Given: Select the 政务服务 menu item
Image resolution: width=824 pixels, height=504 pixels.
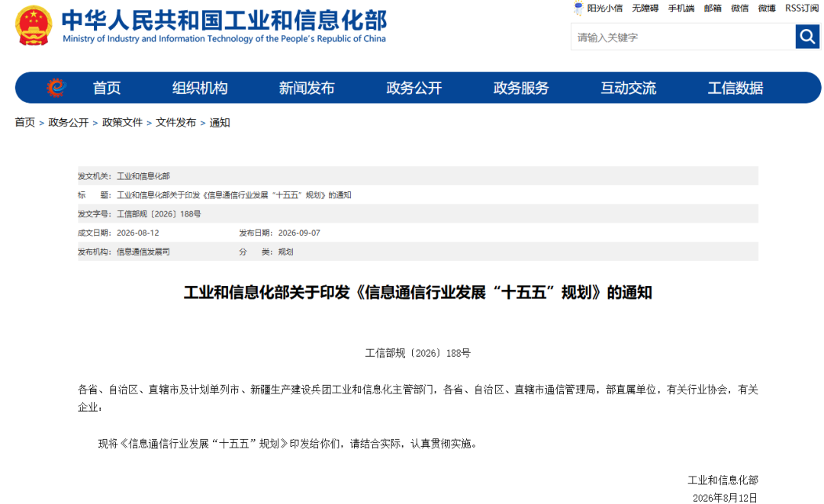Looking at the screenshot, I should tap(521, 88).
